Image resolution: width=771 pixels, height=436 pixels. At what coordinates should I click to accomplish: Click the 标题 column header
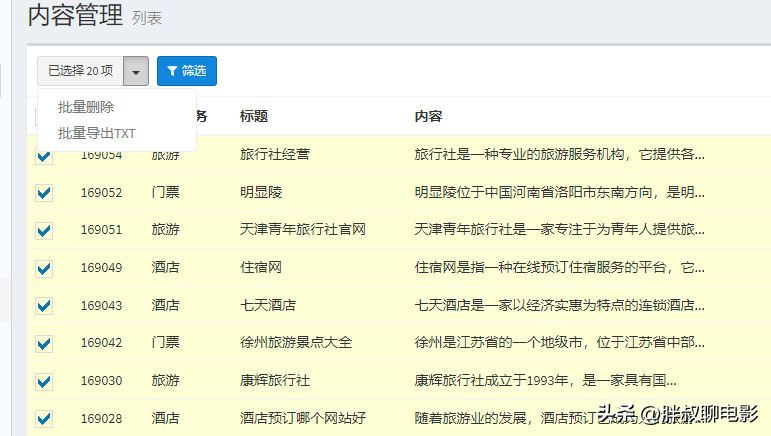tap(254, 116)
